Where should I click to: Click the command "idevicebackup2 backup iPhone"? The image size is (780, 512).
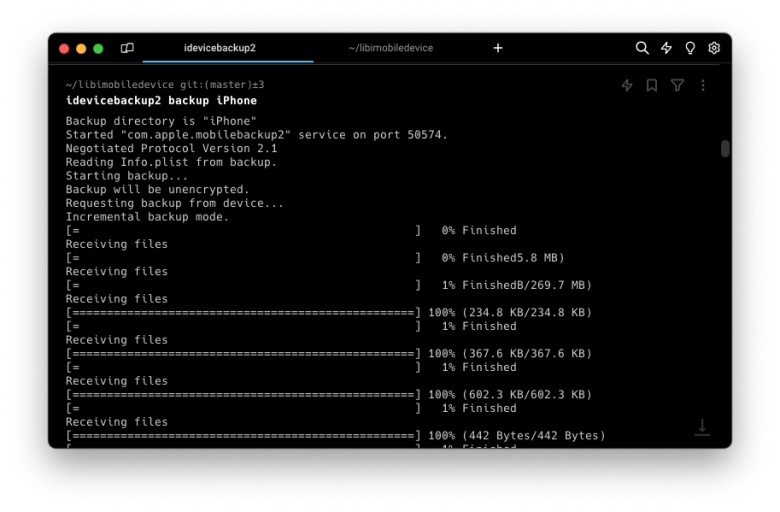pos(161,101)
